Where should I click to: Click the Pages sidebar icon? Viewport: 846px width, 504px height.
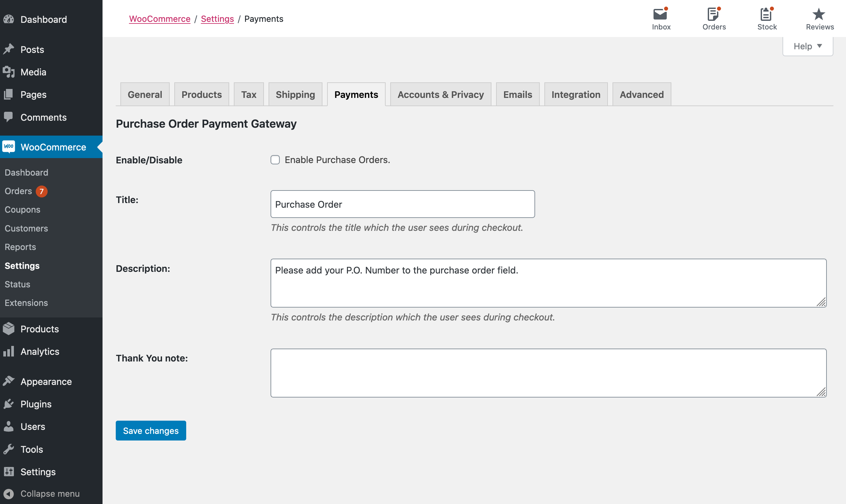pyautogui.click(x=9, y=94)
